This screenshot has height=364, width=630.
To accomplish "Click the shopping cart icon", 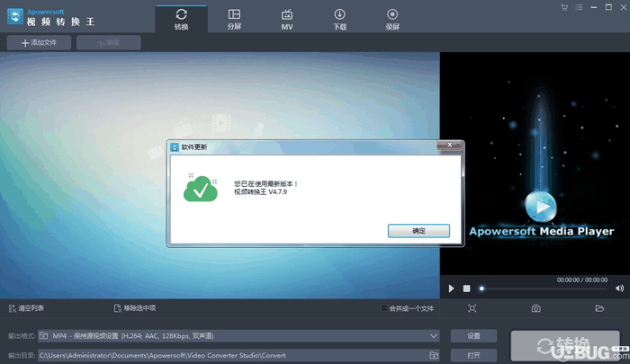I will pyautogui.click(x=564, y=7).
